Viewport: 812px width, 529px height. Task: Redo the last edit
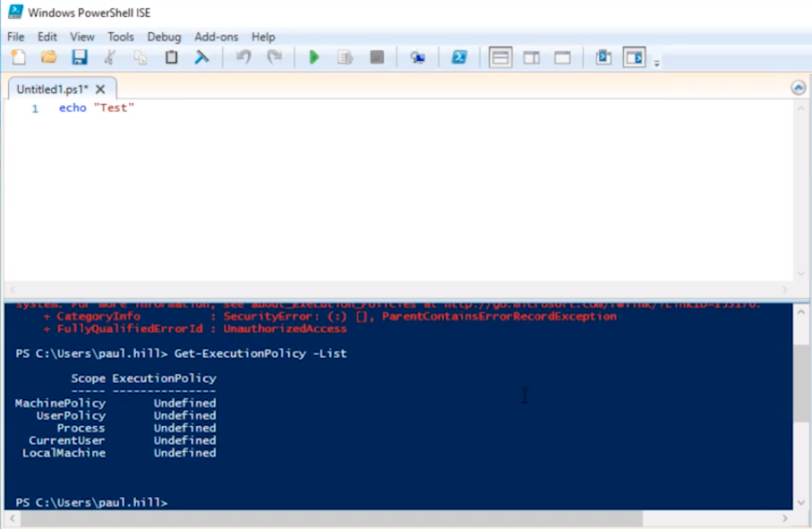click(275, 57)
